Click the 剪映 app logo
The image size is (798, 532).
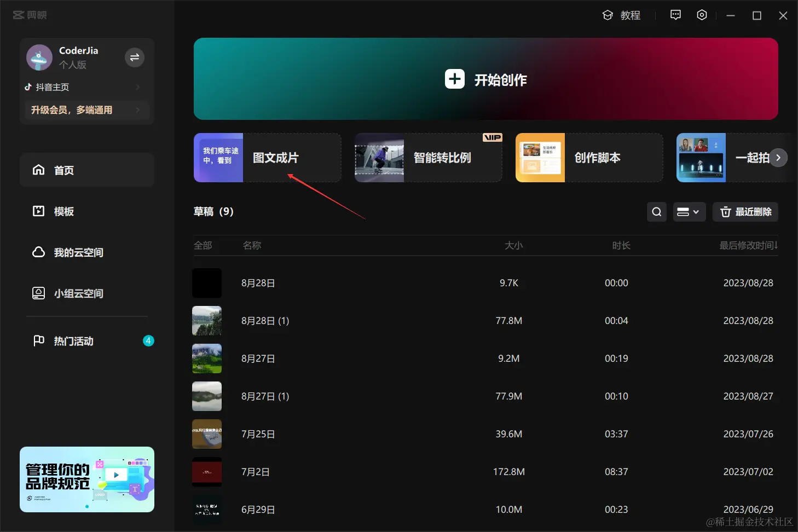[x=30, y=15]
